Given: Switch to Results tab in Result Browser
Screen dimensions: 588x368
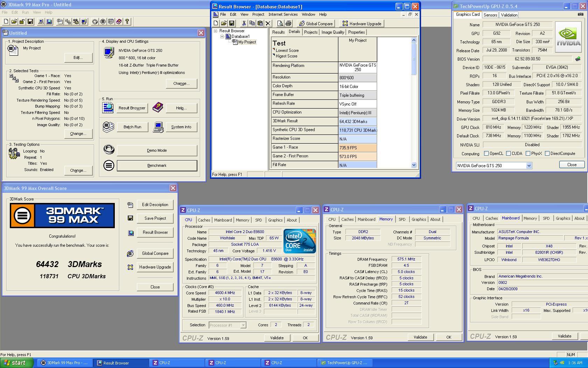Looking at the screenshot, I should [278, 32].
